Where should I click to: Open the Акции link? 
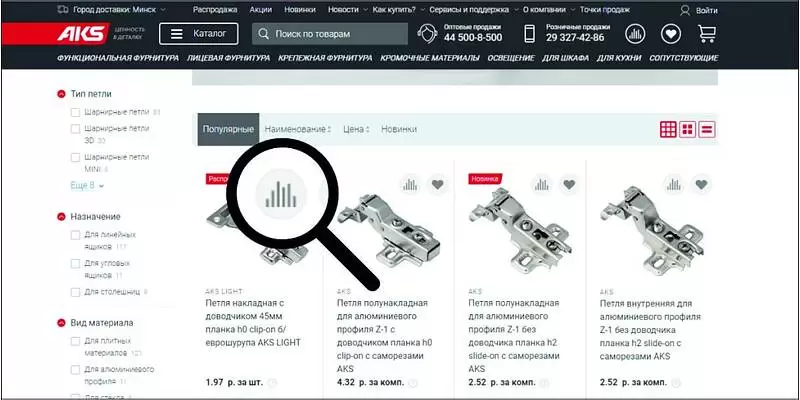point(261,10)
